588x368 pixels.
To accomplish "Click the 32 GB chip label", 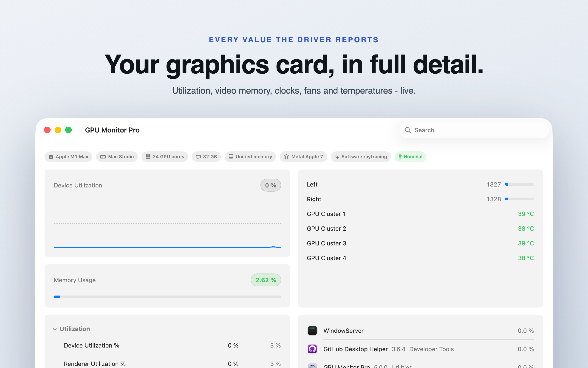I will 210,157.
